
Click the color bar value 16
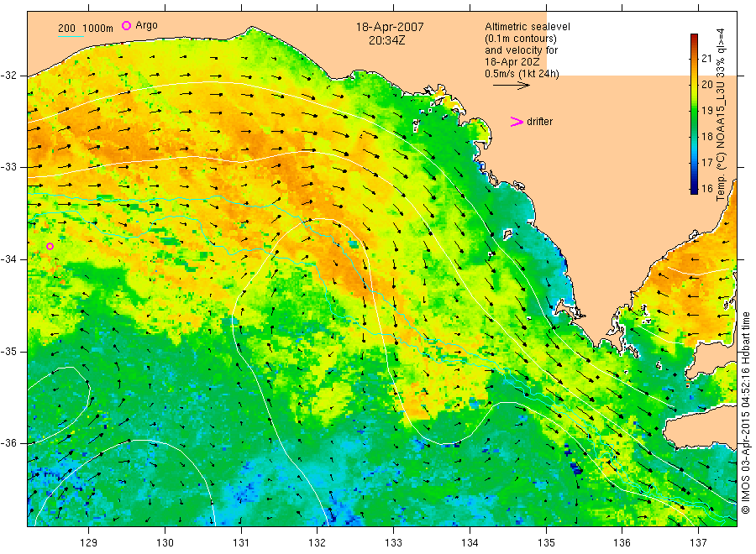(706, 188)
